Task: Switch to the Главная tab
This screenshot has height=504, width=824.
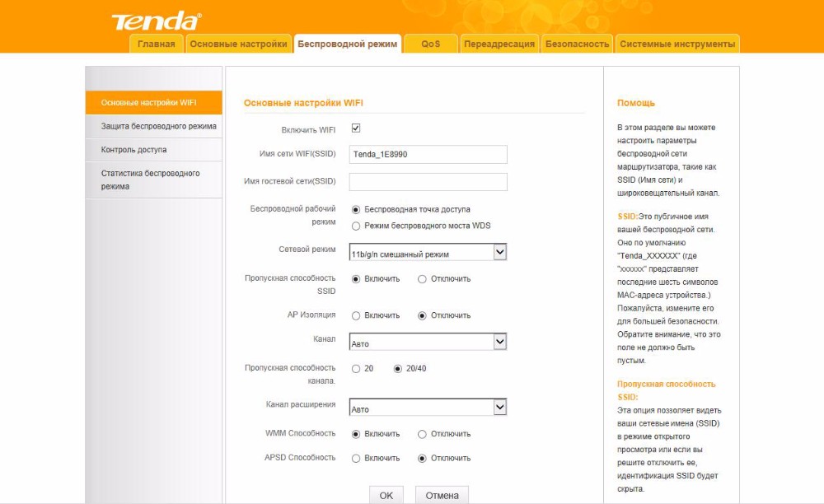Action: click(156, 44)
